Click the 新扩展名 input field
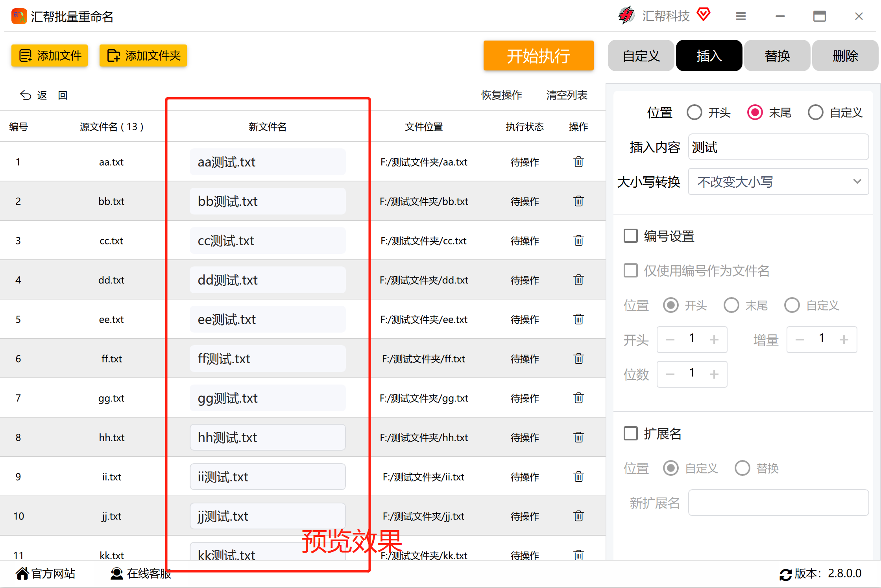This screenshot has width=881, height=588. point(778,503)
